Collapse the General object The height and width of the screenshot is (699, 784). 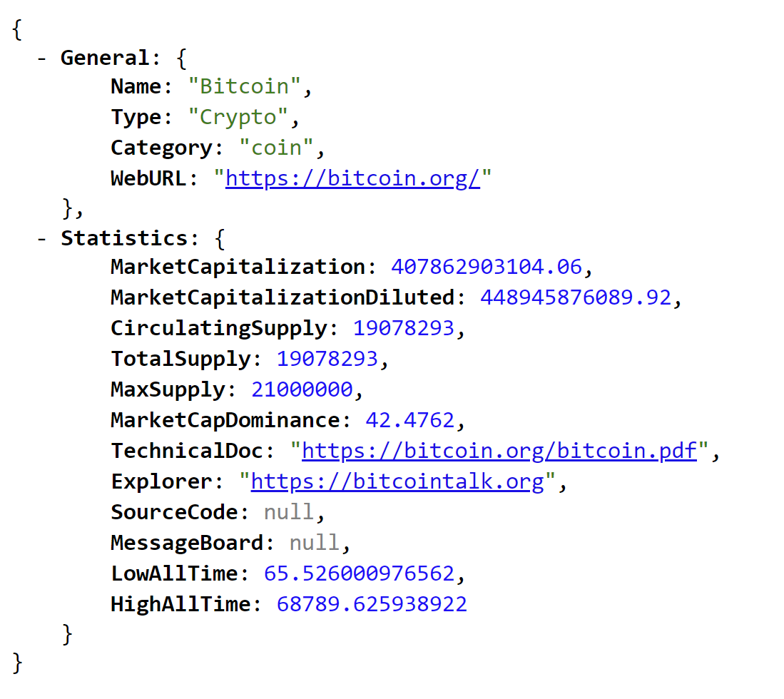tap(41, 58)
